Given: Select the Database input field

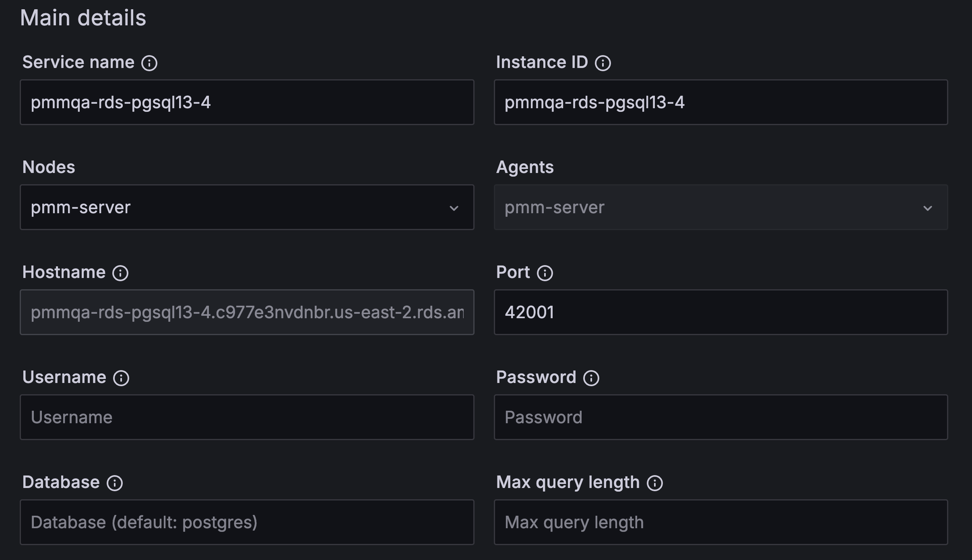Looking at the screenshot, I should click(247, 522).
